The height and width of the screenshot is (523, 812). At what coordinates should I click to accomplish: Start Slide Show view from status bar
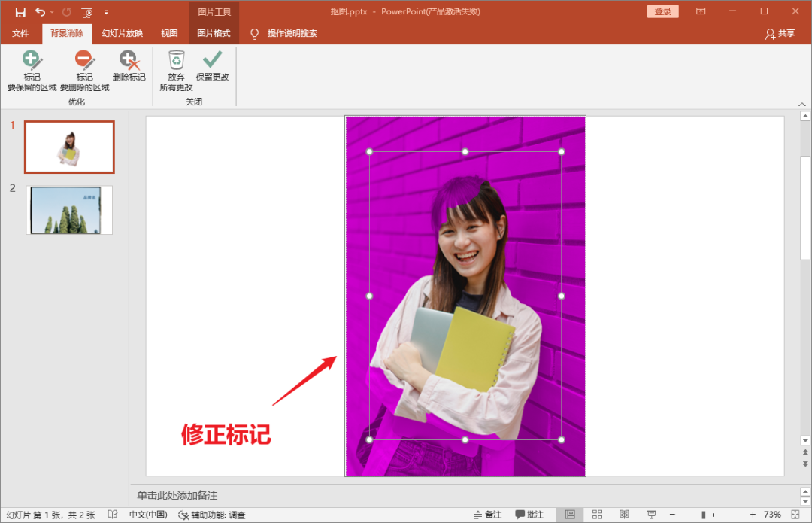[x=651, y=515]
